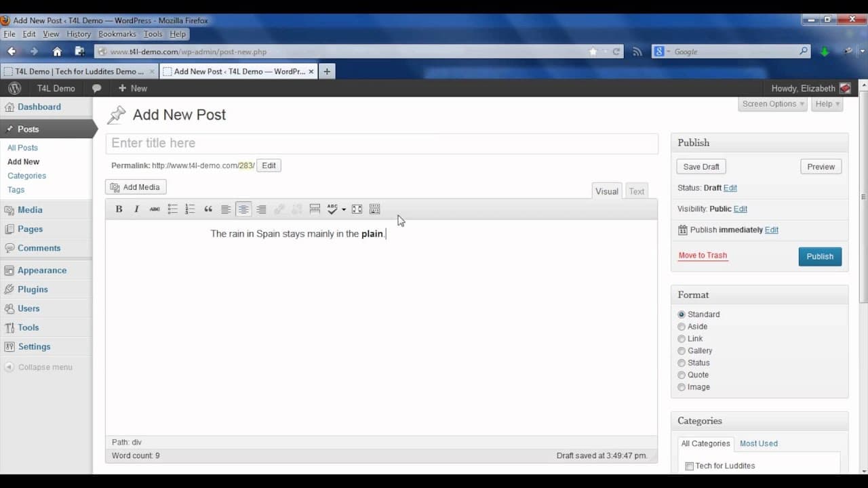
Task: Click the browser back arrow
Action: (x=12, y=52)
